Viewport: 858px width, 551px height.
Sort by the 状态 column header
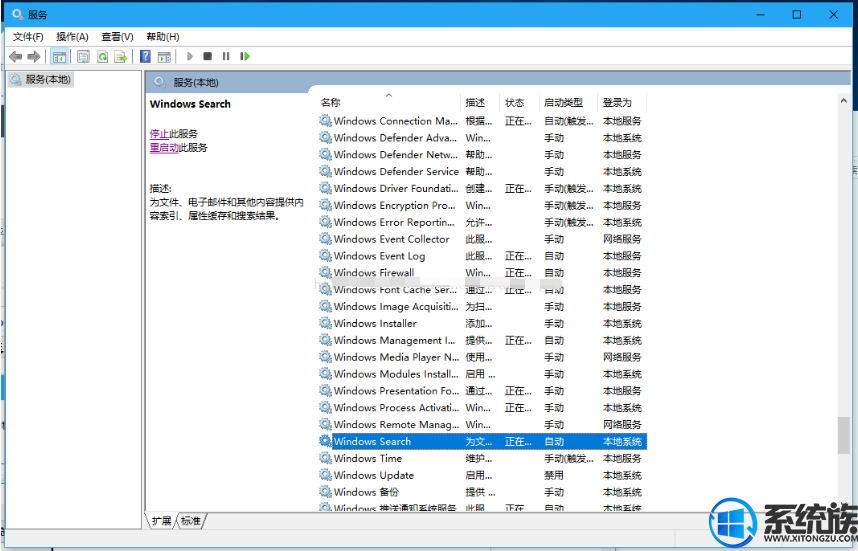point(519,102)
